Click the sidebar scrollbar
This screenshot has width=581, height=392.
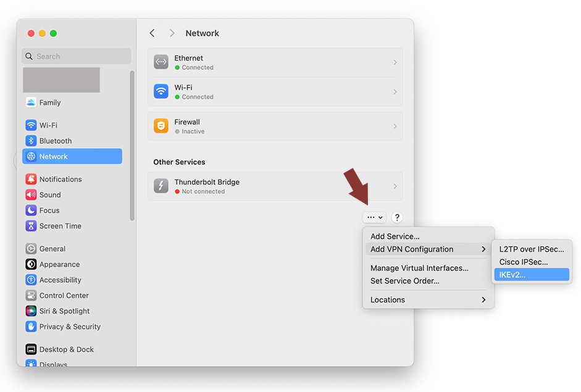click(132, 146)
